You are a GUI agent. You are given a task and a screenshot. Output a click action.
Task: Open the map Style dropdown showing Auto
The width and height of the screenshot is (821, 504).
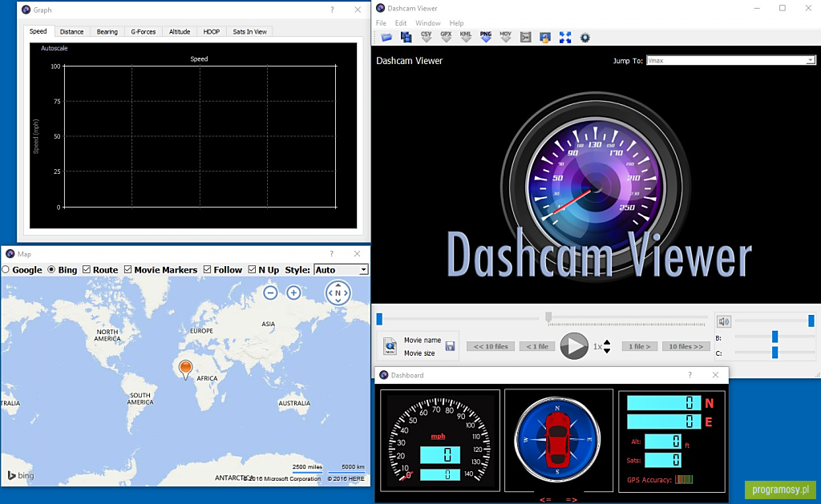click(x=341, y=269)
